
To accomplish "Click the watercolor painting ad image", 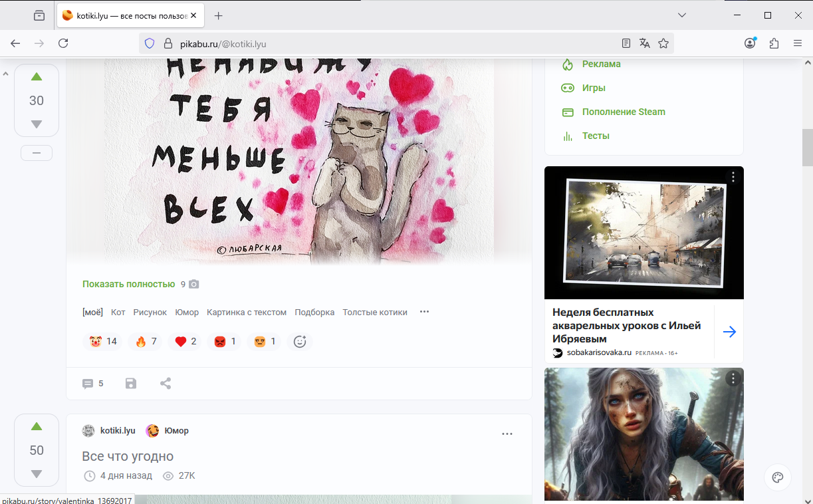I will coord(644,233).
